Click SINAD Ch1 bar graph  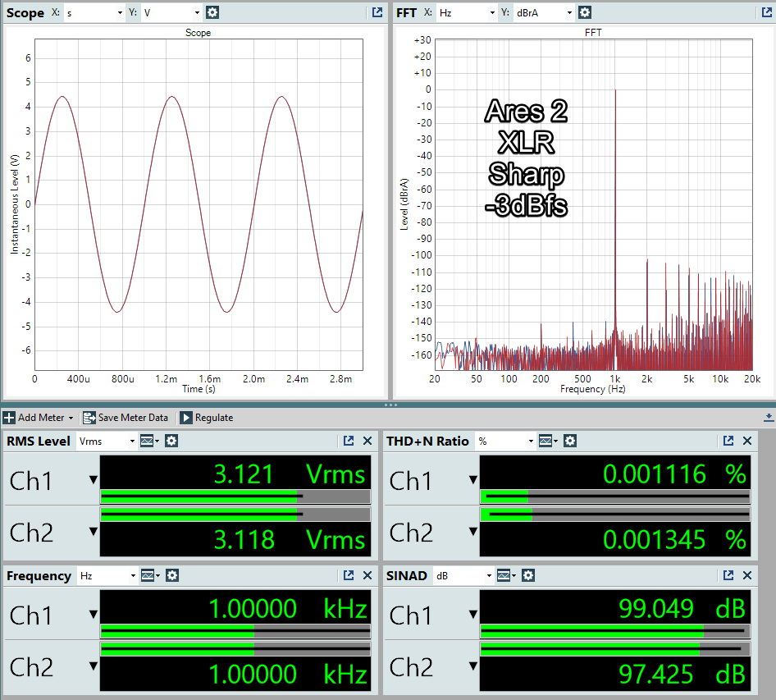coord(615,631)
